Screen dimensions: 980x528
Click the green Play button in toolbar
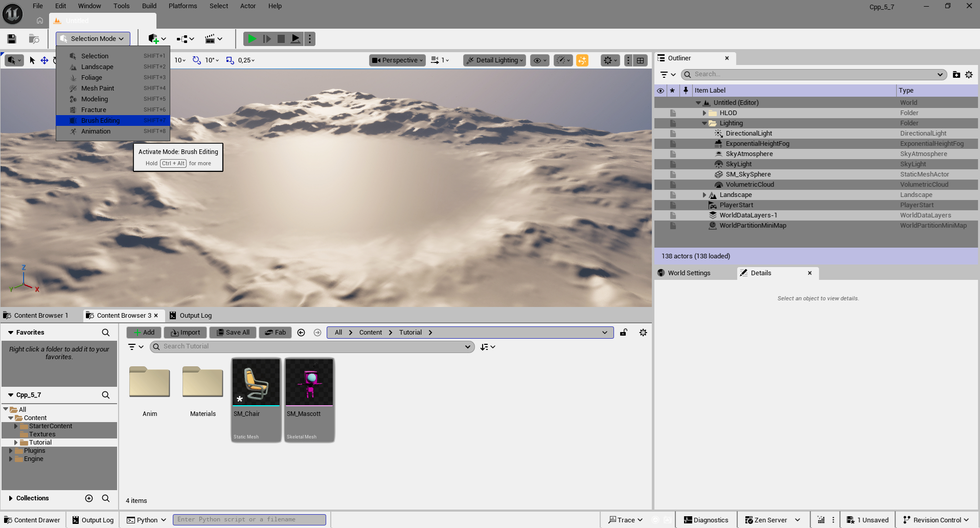point(252,39)
